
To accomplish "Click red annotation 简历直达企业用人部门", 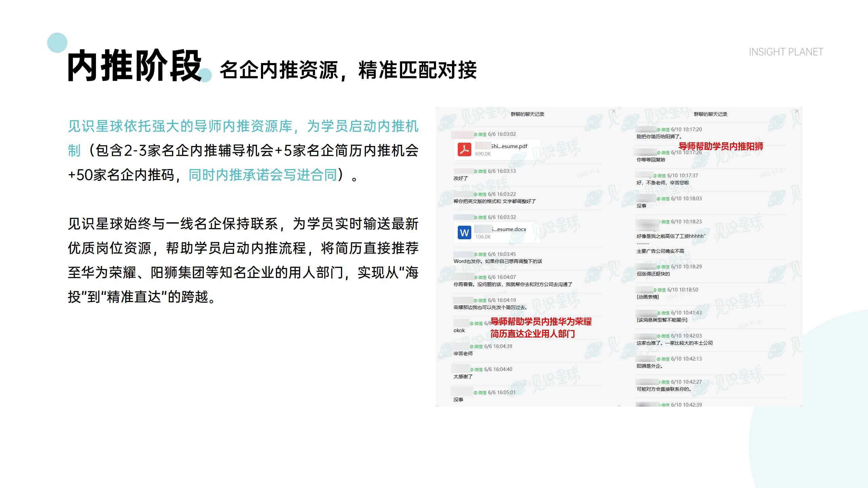I will (x=532, y=334).
